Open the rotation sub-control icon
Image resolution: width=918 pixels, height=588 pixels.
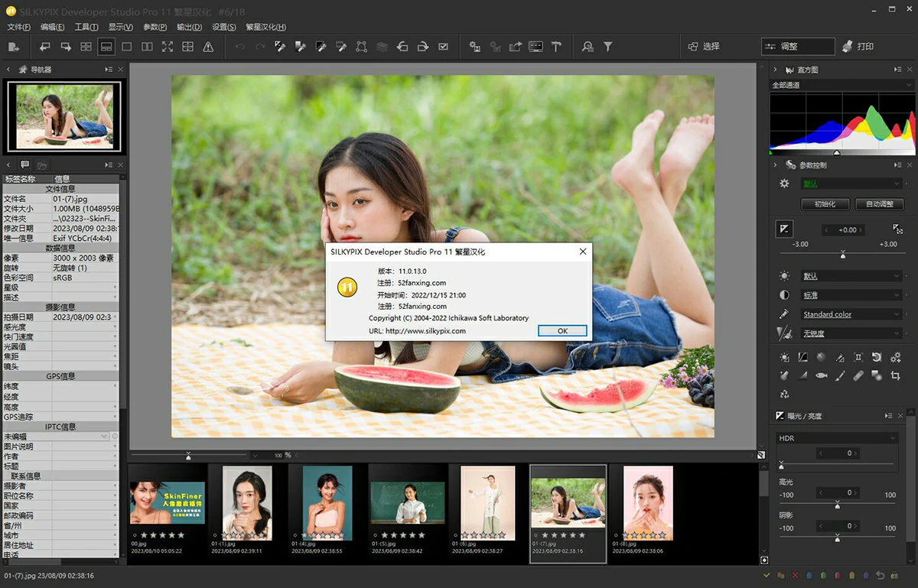(x=877, y=357)
